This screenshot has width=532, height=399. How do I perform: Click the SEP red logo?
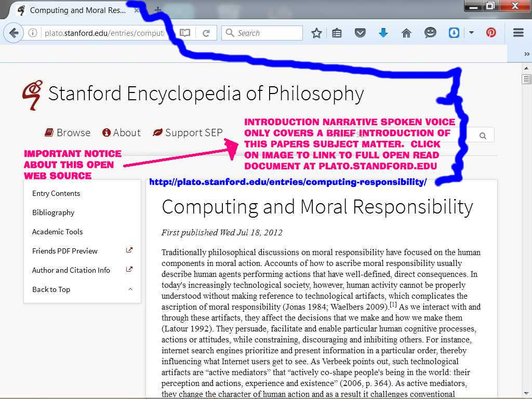point(33,95)
